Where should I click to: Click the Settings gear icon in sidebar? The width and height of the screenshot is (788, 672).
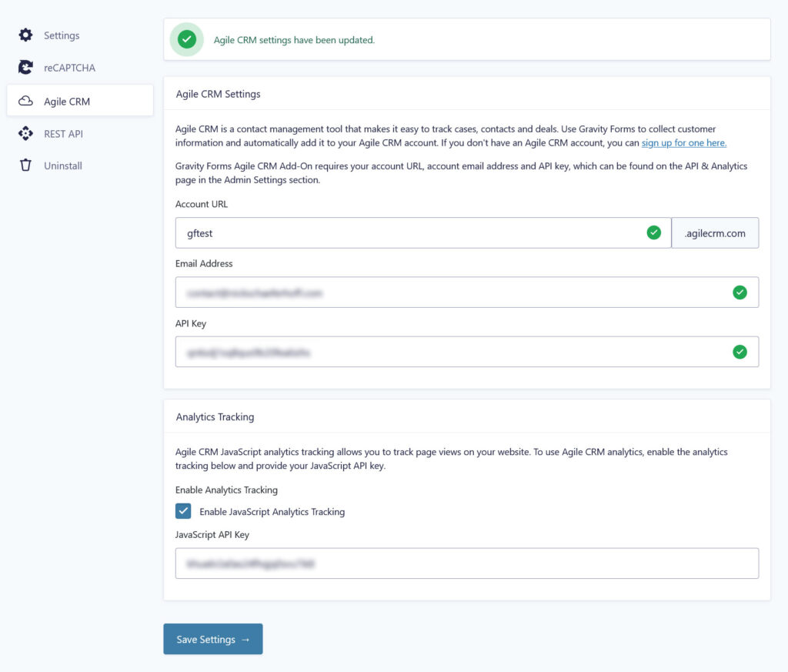(25, 35)
